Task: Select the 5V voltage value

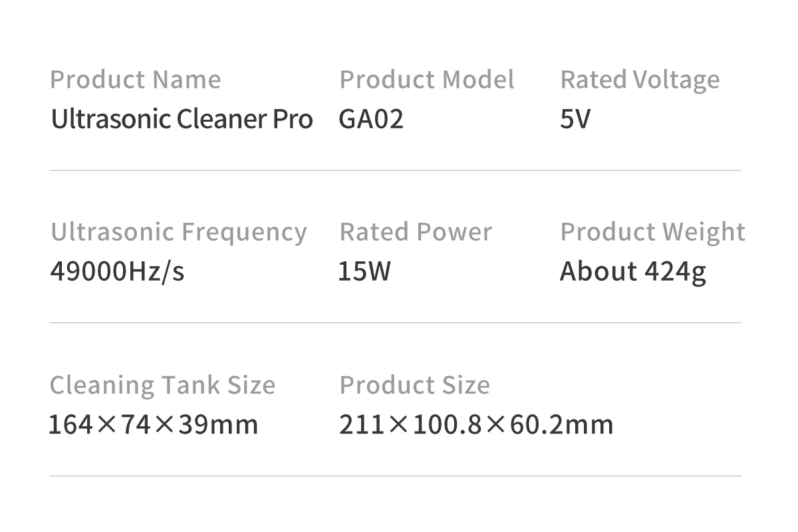Action: coord(575,119)
